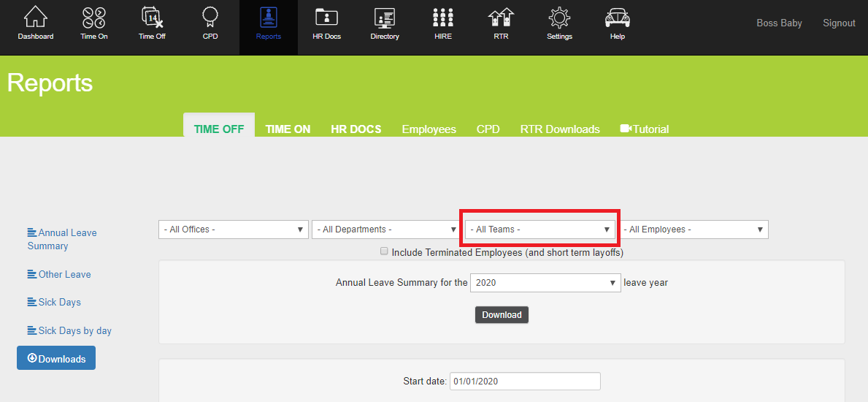Click the Help car icon
The width and height of the screenshot is (868, 402).
618,18
